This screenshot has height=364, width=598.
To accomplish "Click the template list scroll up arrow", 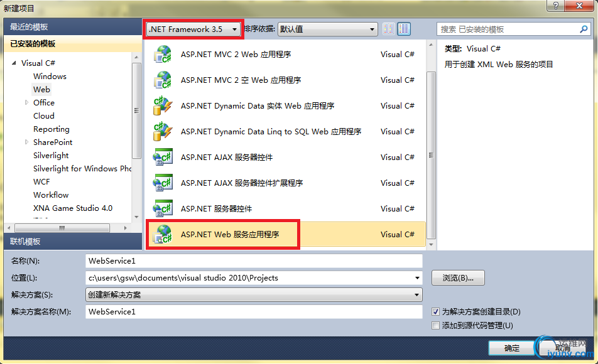I will pos(431,45).
